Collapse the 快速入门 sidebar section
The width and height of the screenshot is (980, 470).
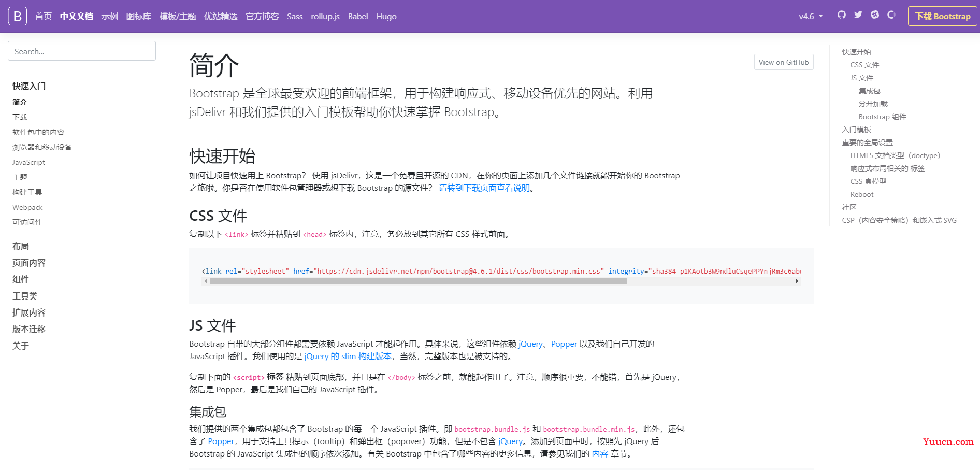(29, 86)
